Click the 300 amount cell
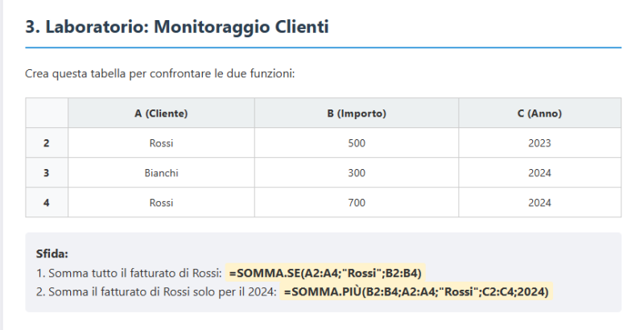This screenshot has width=644, height=330. [x=357, y=173]
